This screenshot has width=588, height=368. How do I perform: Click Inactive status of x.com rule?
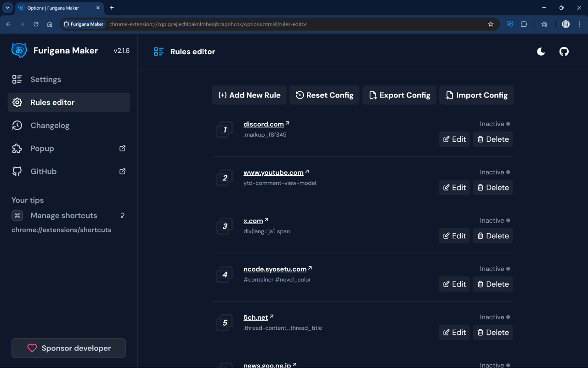495,220
